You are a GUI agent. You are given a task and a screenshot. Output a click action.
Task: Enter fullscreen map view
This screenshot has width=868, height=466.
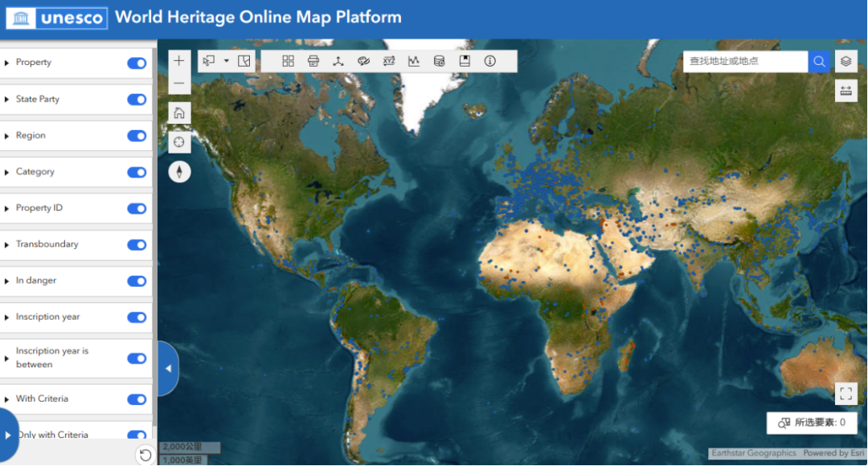tap(845, 394)
